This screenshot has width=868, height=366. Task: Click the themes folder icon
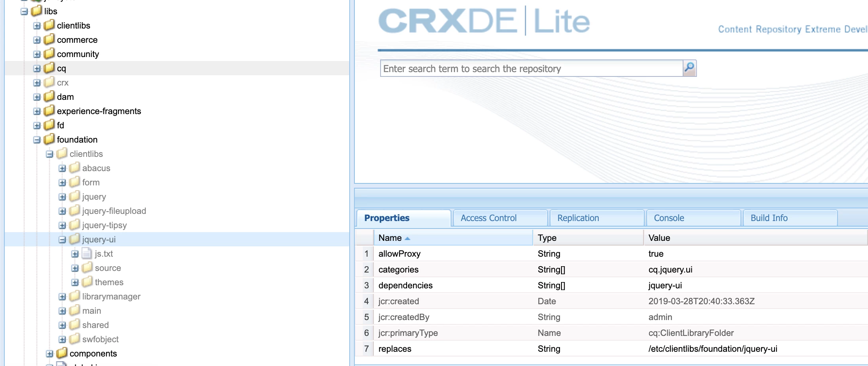click(87, 282)
